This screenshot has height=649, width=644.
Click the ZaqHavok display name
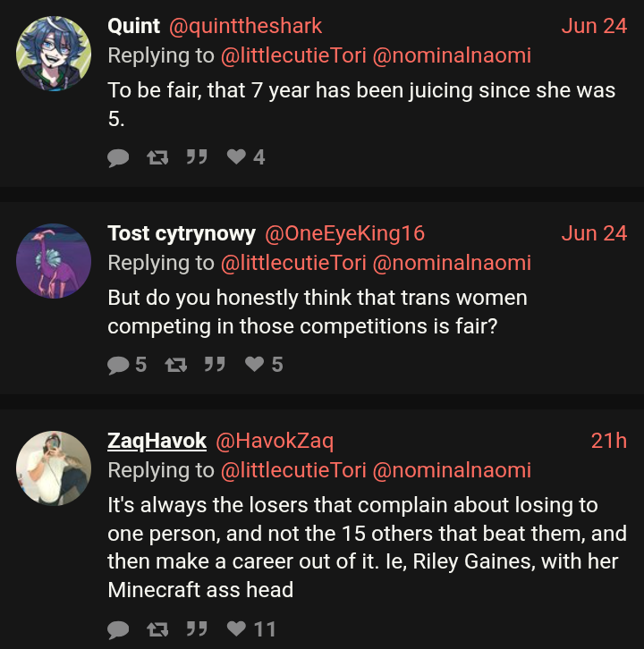pyautogui.click(x=157, y=441)
